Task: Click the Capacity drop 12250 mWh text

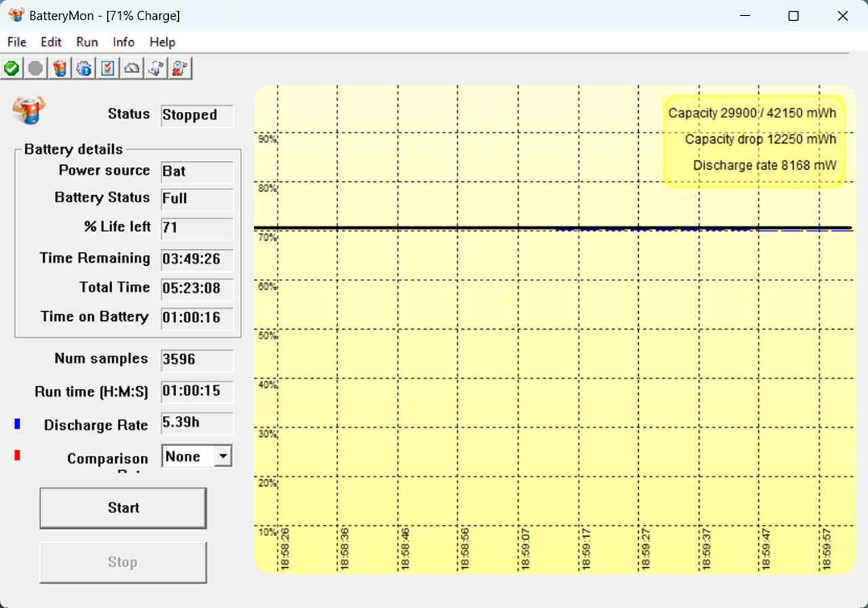Action: click(x=760, y=140)
